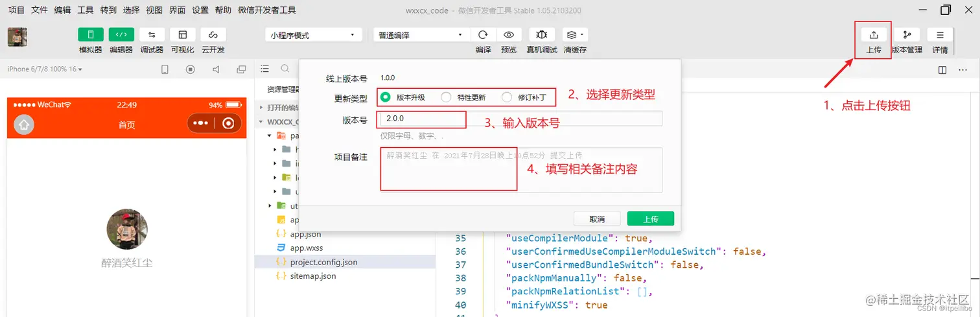Open the 选择 menu

(x=132, y=10)
